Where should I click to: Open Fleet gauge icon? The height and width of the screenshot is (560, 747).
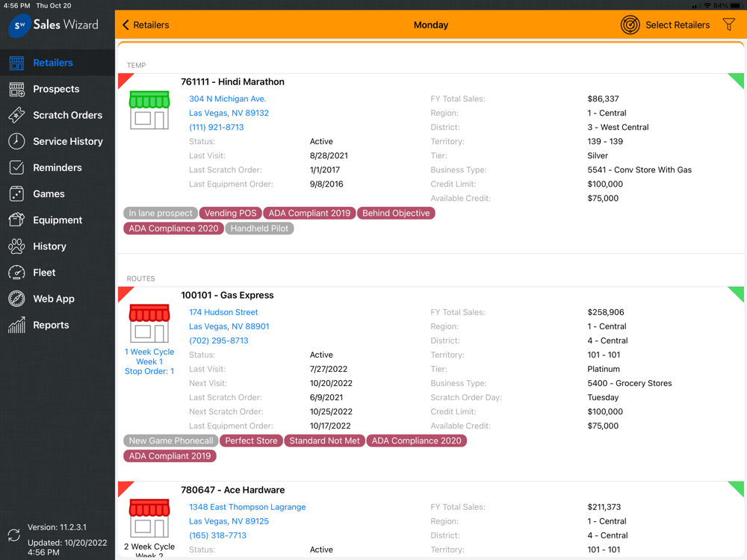coord(16,273)
